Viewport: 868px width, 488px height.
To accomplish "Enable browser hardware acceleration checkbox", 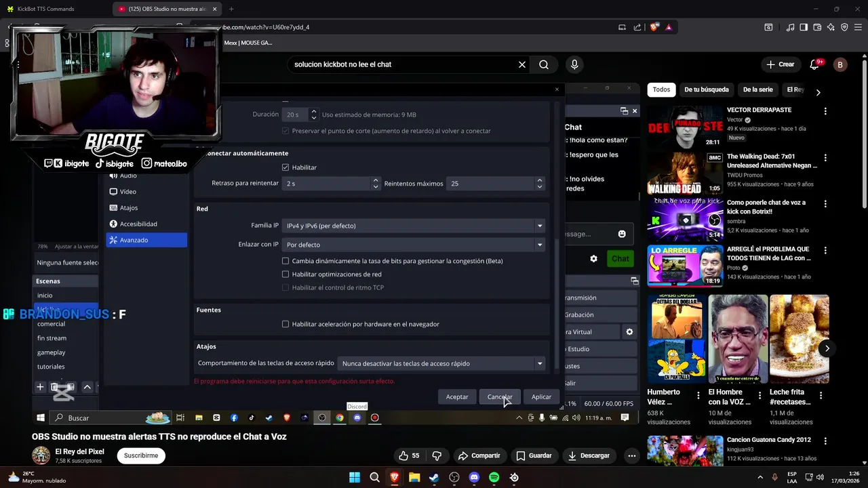I will click(285, 324).
